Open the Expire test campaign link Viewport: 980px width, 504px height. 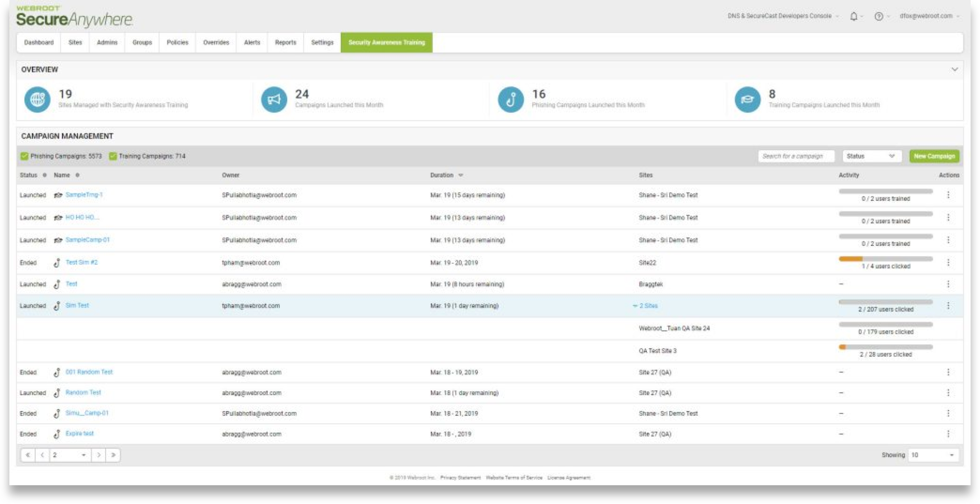[x=79, y=434]
